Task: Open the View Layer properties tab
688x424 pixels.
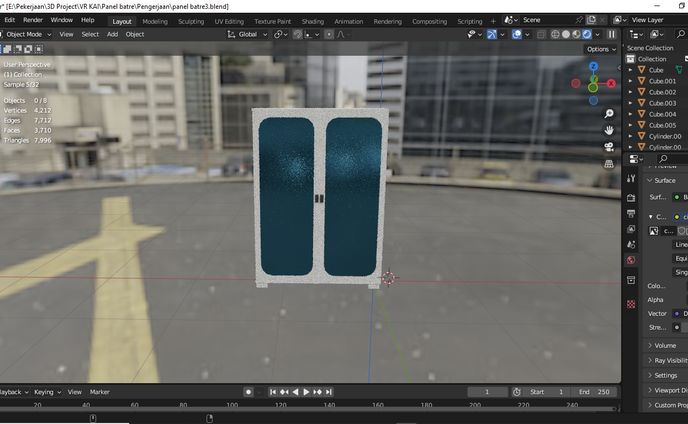Action: tap(631, 229)
